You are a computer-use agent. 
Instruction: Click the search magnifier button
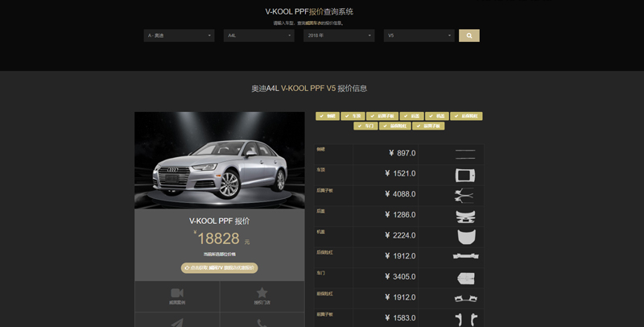[x=469, y=35]
